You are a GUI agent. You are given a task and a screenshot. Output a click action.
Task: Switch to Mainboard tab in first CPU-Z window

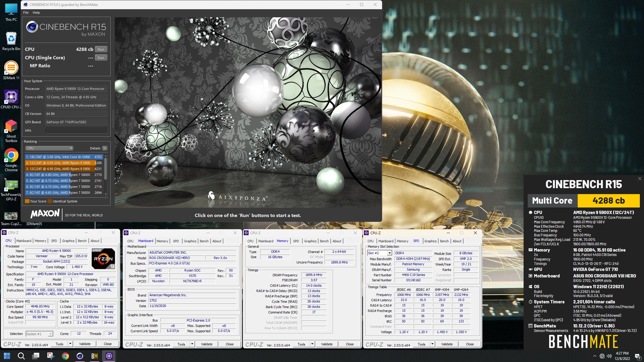(24, 241)
